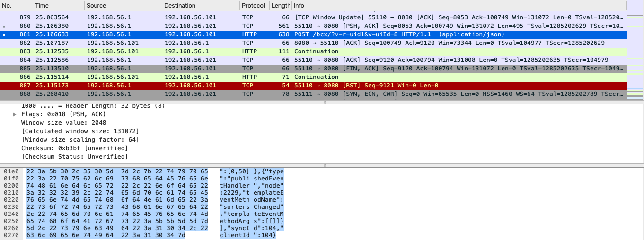The height and width of the screenshot is (240, 644).
Task: Sort packets by the No. column header
Action: coord(17,6)
